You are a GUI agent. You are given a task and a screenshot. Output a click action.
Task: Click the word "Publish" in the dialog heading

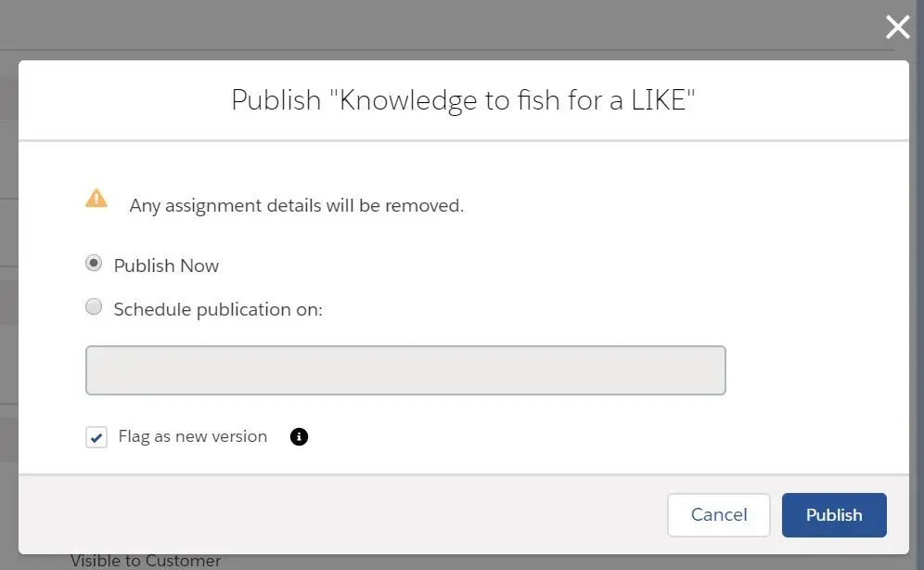[276, 100]
